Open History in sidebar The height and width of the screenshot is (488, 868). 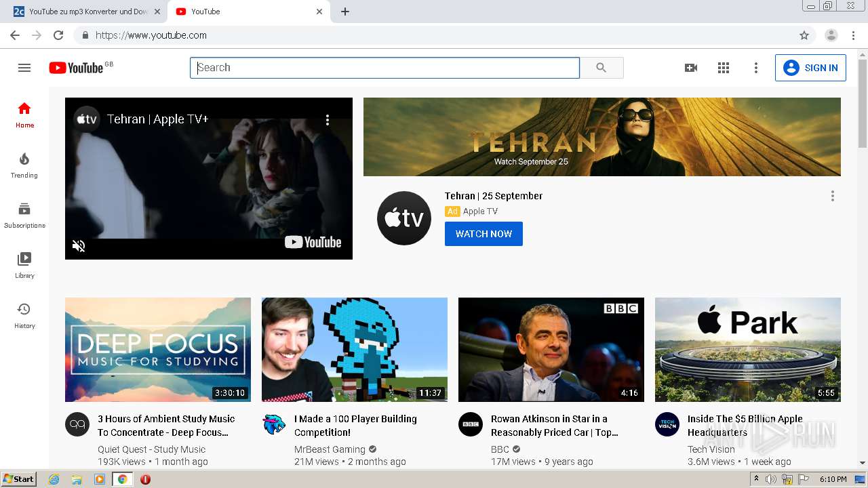click(x=24, y=316)
